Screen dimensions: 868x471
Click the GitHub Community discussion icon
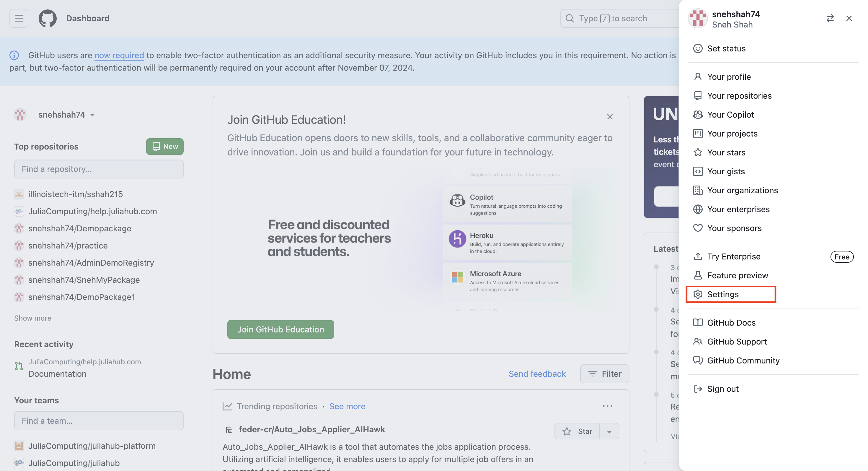698,360
